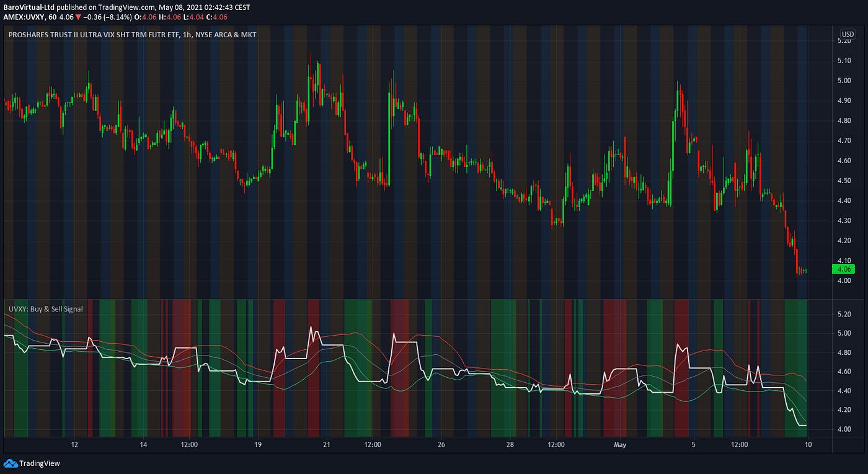This screenshot has height=474, width=868.
Task: Click 4.00 on the indicator pane axis
Action: (x=844, y=429)
